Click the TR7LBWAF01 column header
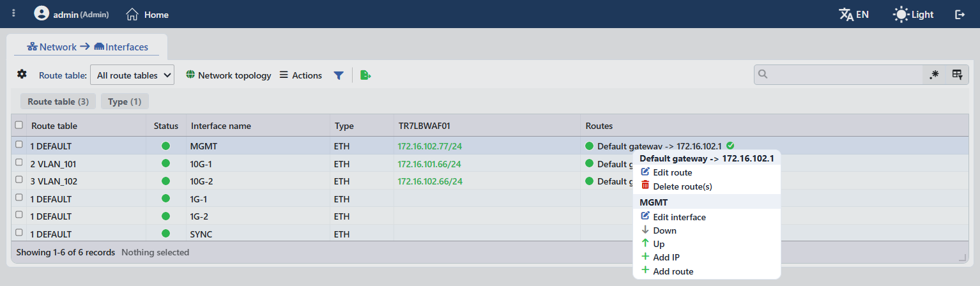The height and width of the screenshot is (286, 980). (487, 126)
